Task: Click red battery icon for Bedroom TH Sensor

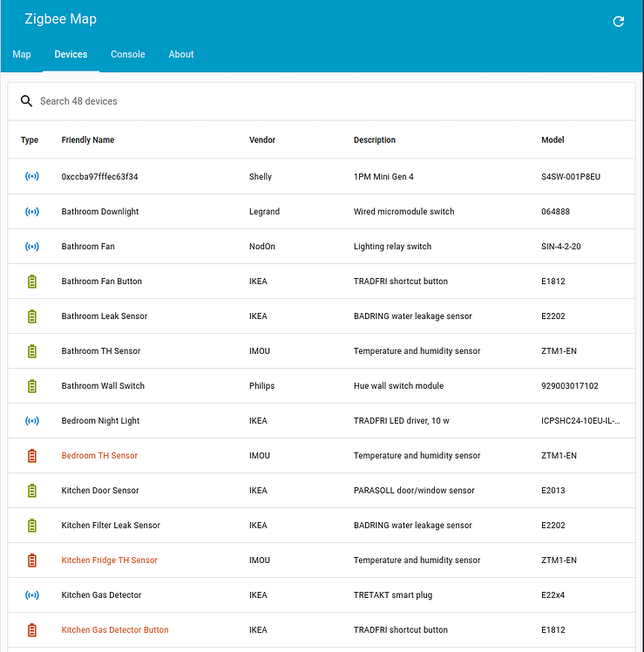Action: coord(32,456)
